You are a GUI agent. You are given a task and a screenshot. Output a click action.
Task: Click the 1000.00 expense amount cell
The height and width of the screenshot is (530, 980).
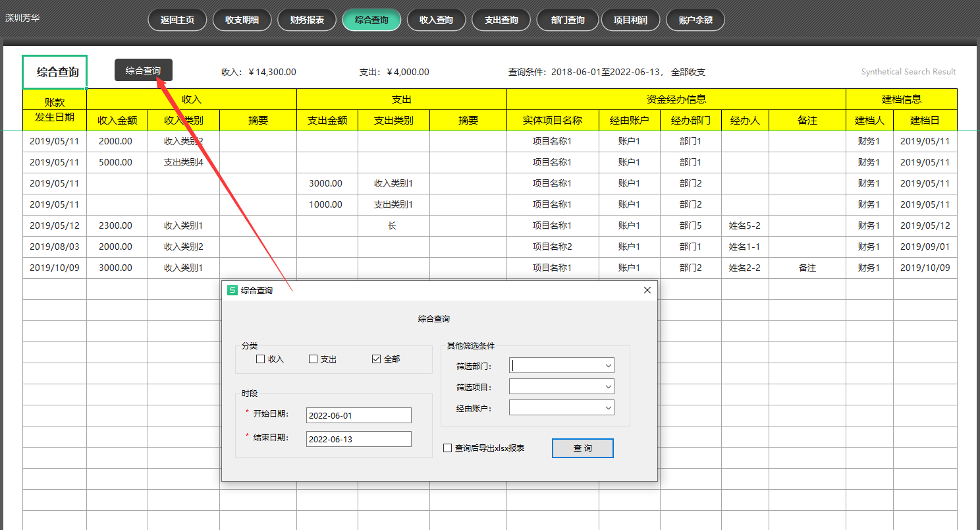327,204
